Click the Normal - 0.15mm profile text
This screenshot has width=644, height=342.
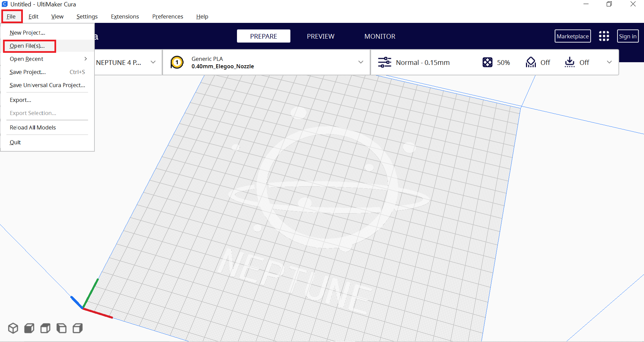pyautogui.click(x=423, y=63)
